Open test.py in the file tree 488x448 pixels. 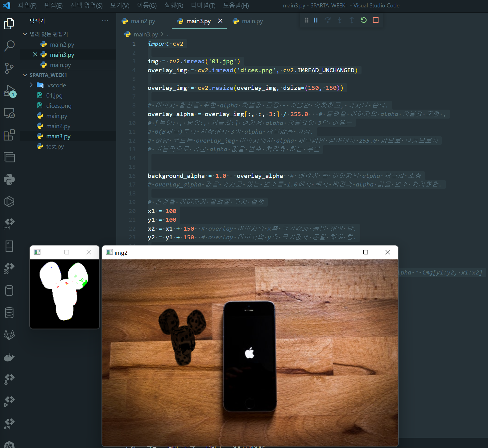point(68,146)
